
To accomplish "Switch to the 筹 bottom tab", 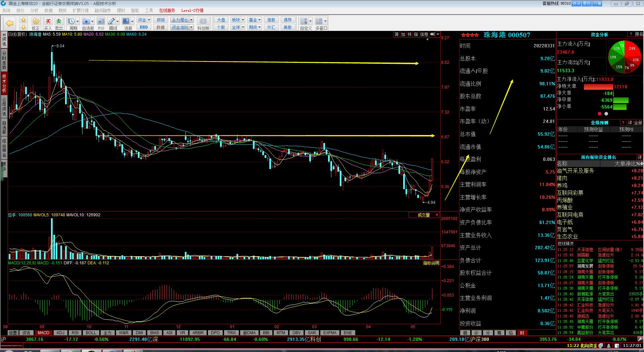I will click(x=499, y=333).
